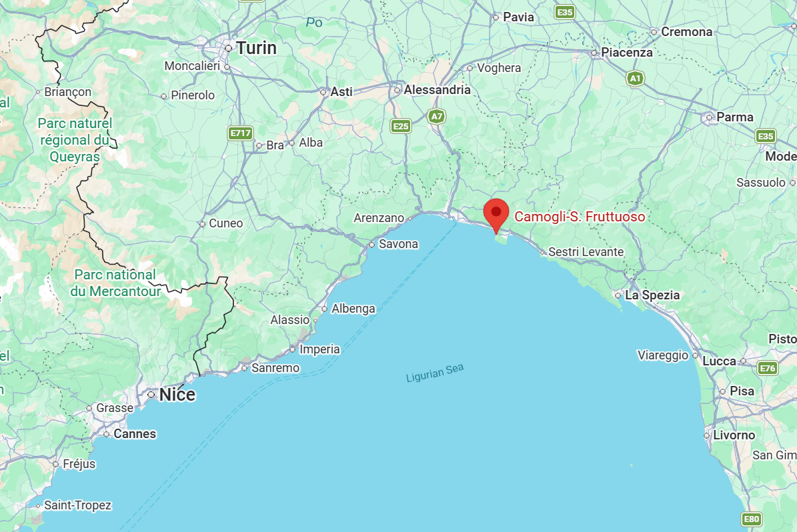This screenshot has width=797, height=532.
Task: Select the Pisa city label
Action: [x=742, y=391]
